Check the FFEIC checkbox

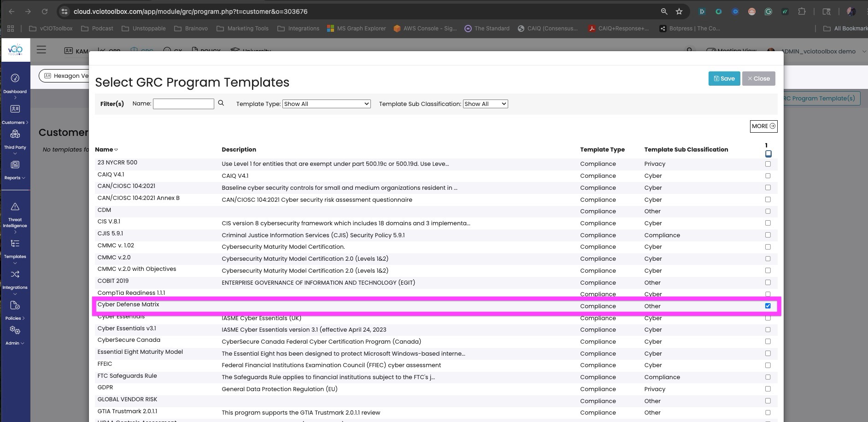tap(768, 365)
